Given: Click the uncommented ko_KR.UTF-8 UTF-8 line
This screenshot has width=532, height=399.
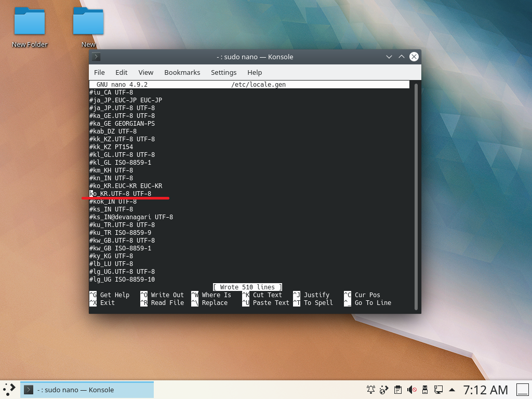Looking at the screenshot, I should point(120,194).
